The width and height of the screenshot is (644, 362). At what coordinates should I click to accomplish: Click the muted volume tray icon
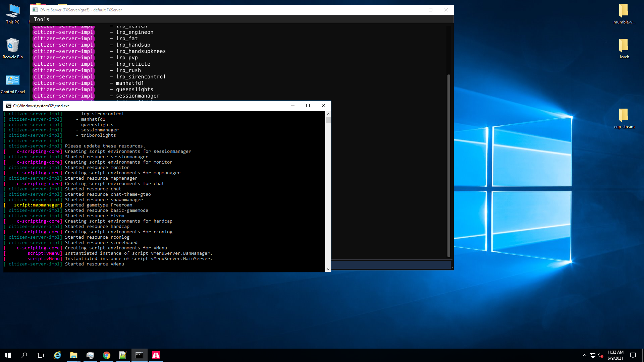click(600, 355)
